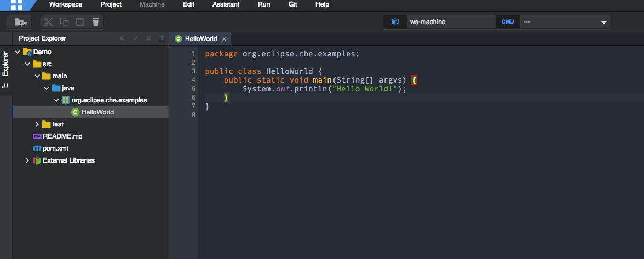Select the Demo project in tree
The width and height of the screenshot is (644, 259).
tap(90, 52)
